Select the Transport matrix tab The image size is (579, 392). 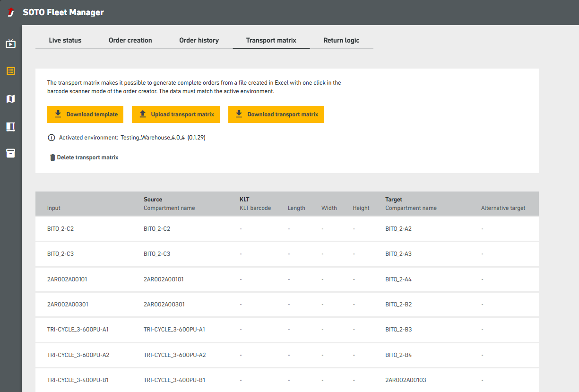pyautogui.click(x=271, y=40)
